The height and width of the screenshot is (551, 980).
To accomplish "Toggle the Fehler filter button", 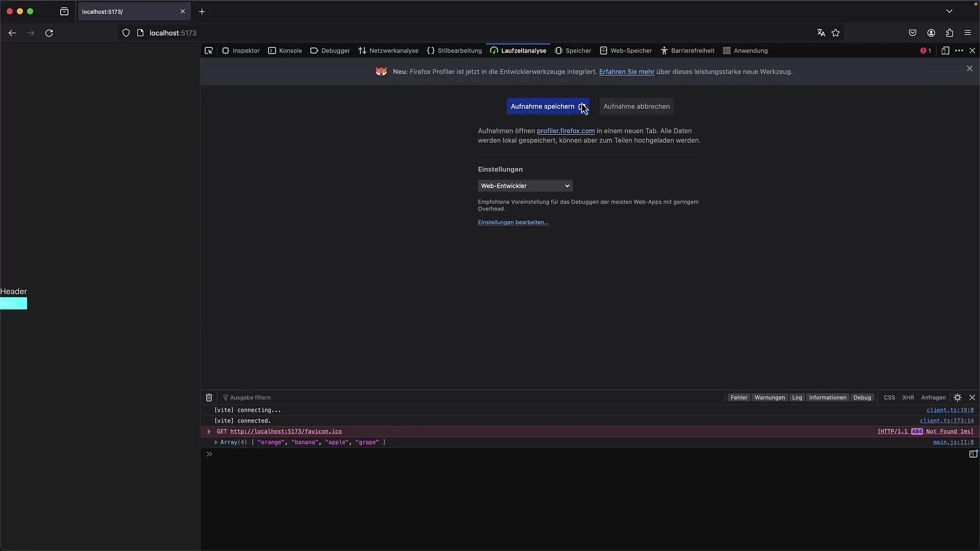I will coord(739,397).
